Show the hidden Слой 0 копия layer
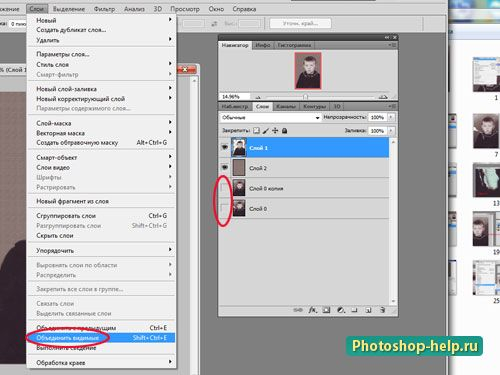500x375 pixels. click(x=225, y=188)
